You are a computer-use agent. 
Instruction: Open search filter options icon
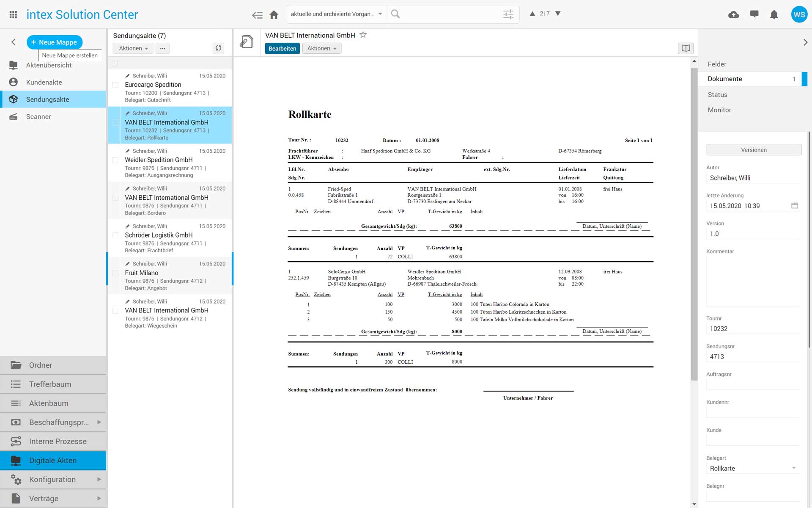point(508,14)
